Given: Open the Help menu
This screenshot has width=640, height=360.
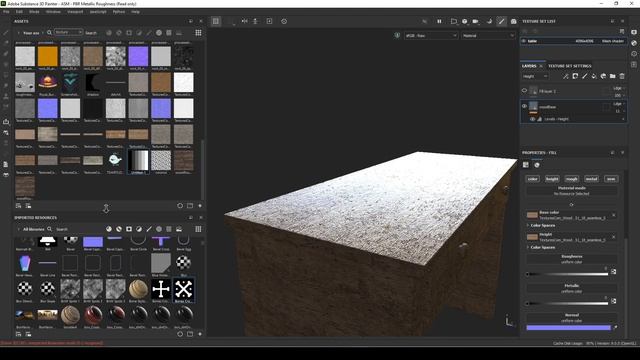Looking at the screenshot, I should (136, 12).
